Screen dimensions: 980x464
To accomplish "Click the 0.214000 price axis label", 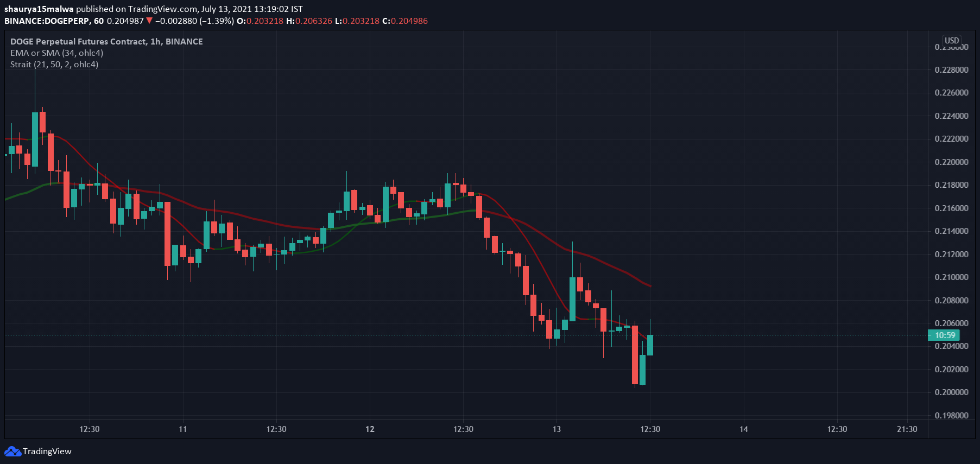I will 951,231.
